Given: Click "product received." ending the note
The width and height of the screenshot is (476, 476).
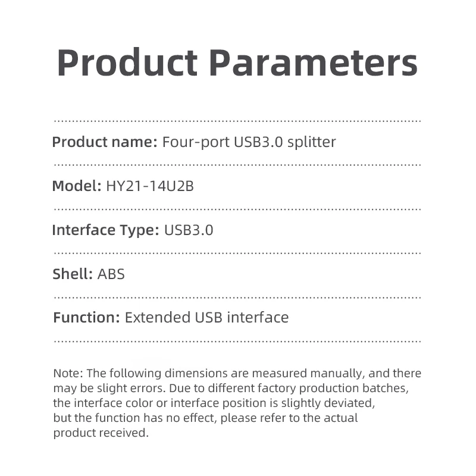Looking at the screenshot, I should (101, 433).
